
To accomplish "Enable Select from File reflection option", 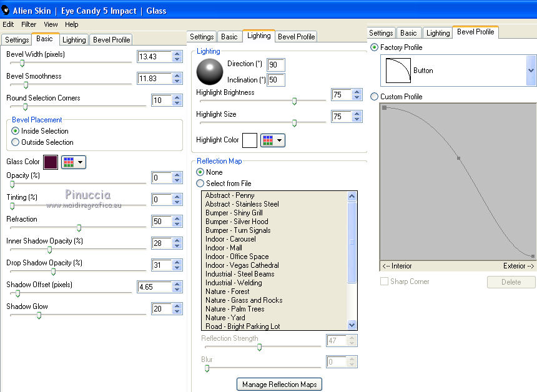I will pos(200,184).
